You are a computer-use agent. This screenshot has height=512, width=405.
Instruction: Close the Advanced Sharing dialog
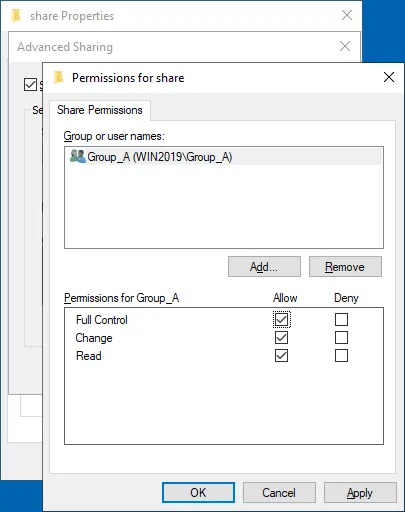point(345,46)
